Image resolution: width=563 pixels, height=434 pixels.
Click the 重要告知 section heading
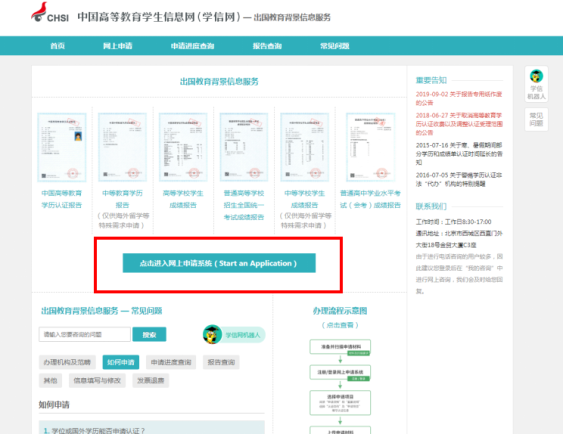(431, 80)
